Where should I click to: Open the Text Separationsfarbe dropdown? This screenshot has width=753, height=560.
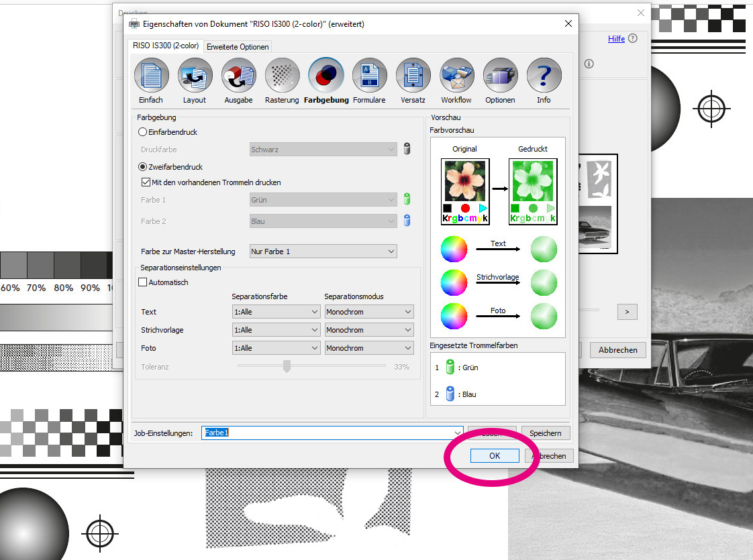276,312
